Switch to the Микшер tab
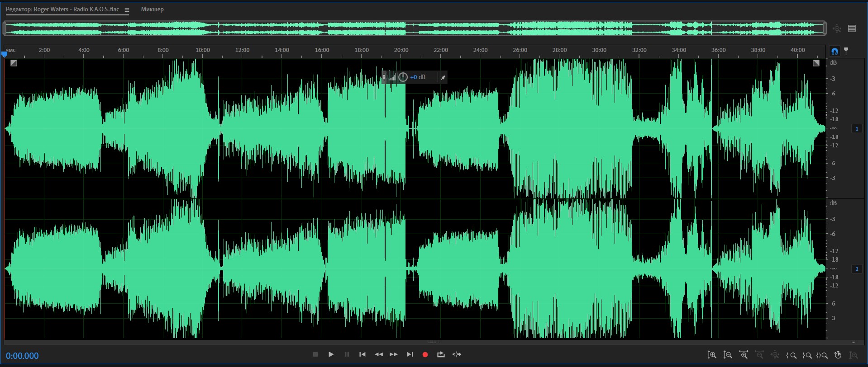The height and width of the screenshot is (367, 868). click(x=152, y=9)
